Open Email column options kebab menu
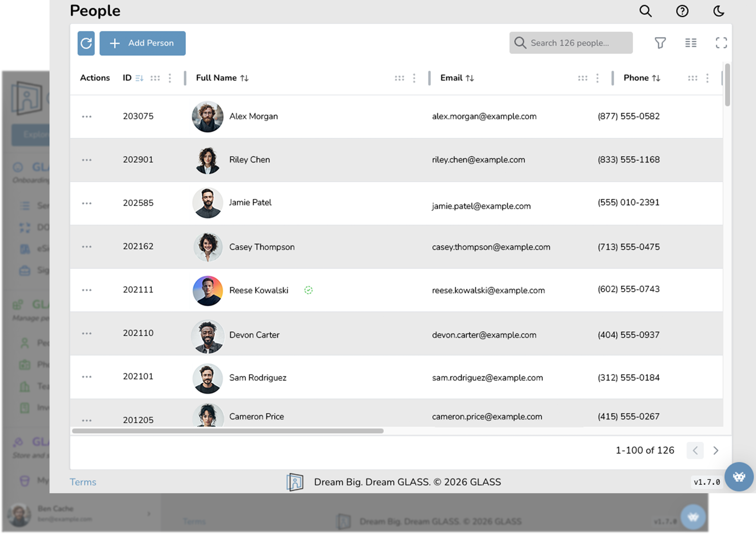 click(597, 78)
